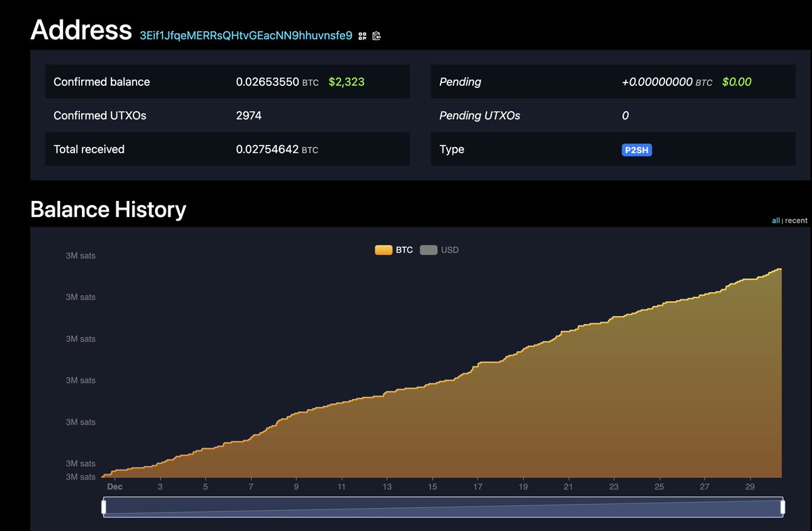Click pending +0.00000000 BTC value
The height and width of the screenshot is (531, 812).
point(667,82)
